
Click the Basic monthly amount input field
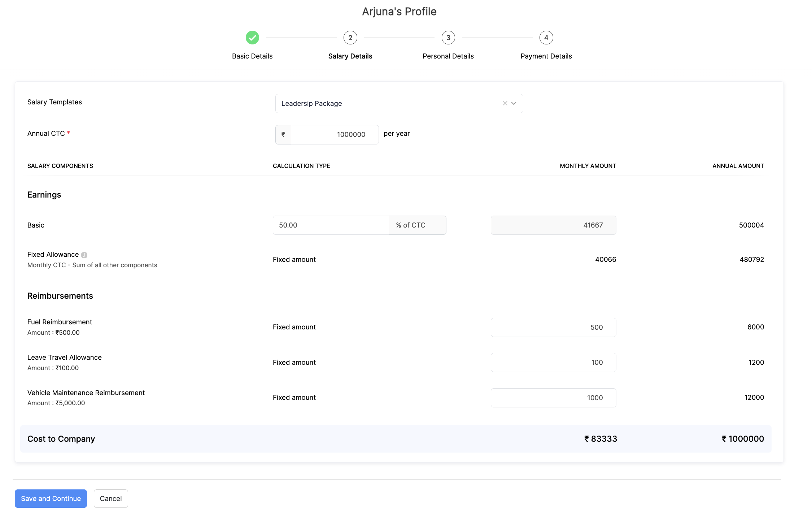[553, 225]
